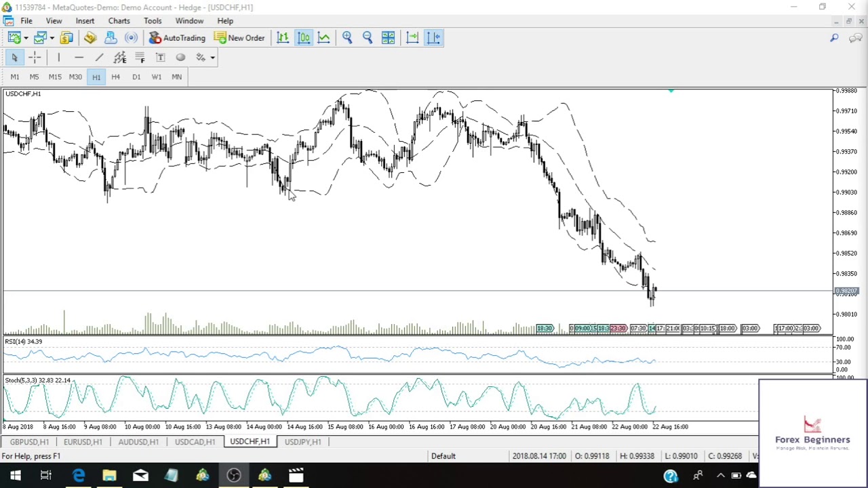The height and width of the screenshot is (488, 868).
Task: Switch to H4 timeframe
Action: [116, 77]
